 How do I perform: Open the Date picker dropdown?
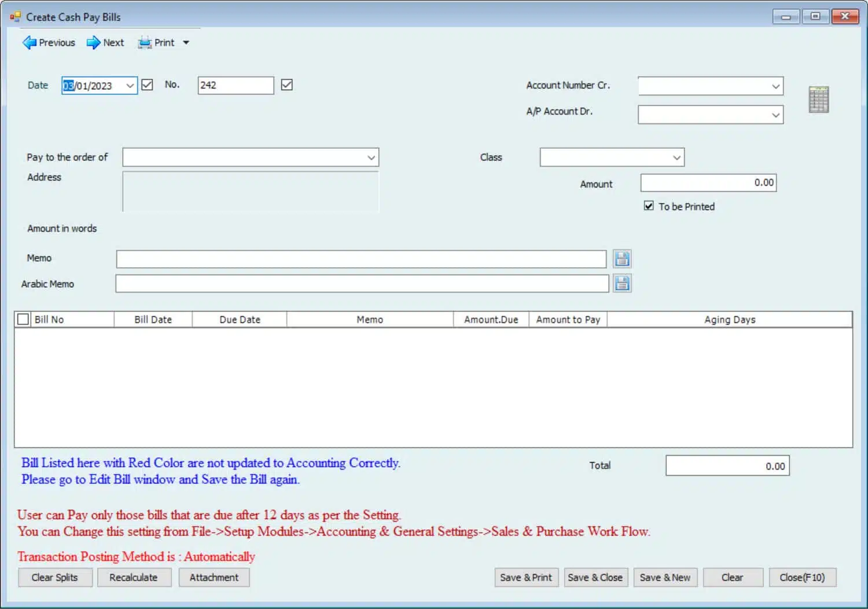point(130,86)
